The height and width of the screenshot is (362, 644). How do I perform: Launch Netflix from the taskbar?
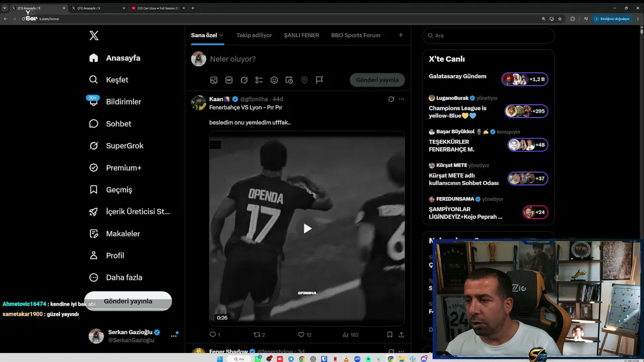335,359
